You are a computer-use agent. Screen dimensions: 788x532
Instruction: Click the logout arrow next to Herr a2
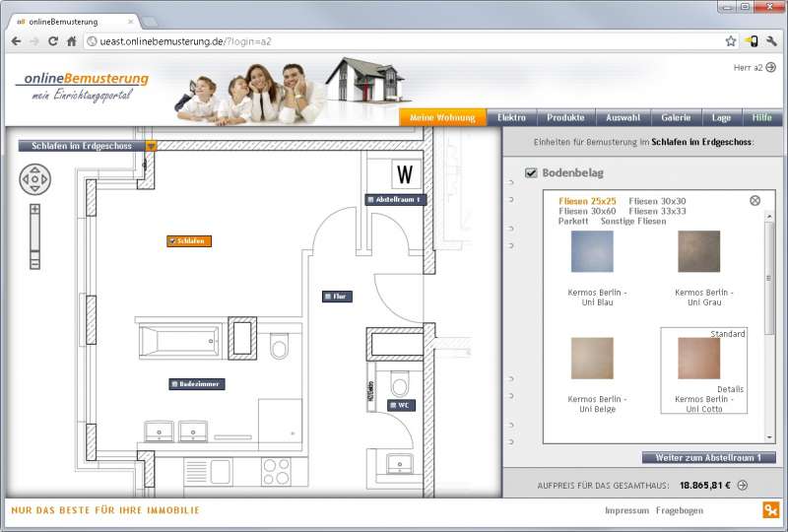click(770, 67)
